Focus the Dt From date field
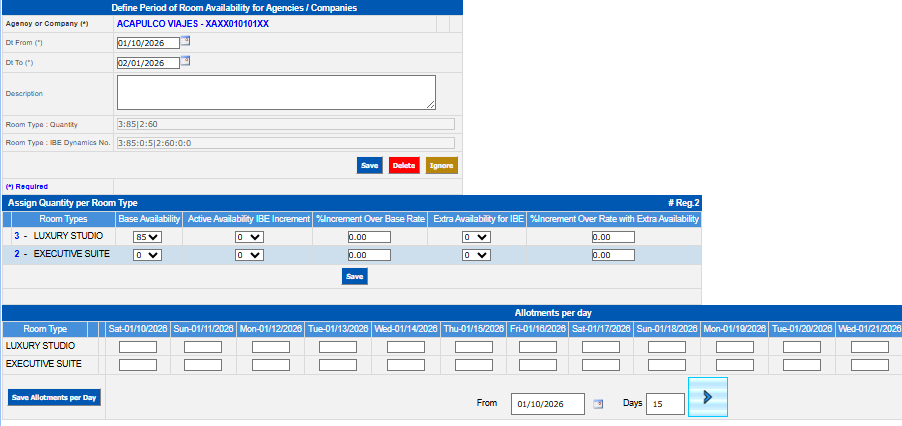The width and height of the screenshot is (902, 426). tap(148, 43)
